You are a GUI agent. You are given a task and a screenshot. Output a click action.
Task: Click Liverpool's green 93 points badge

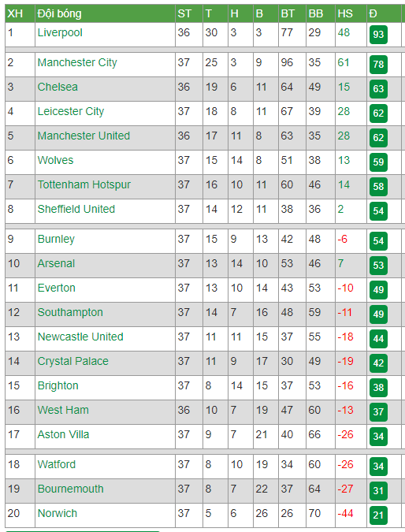[378, 34]
